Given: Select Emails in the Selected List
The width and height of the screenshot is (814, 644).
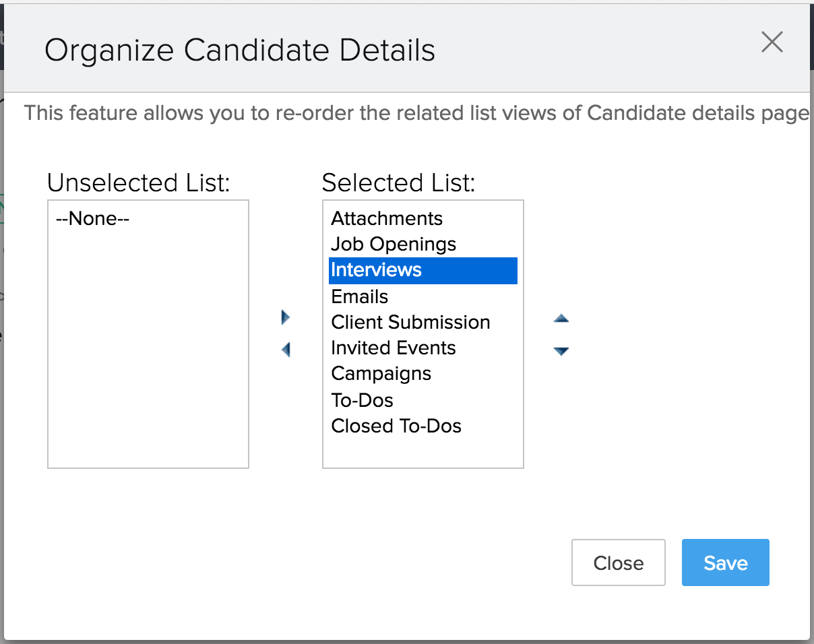Looking at the screenshot, I should (x=423, y=296).
